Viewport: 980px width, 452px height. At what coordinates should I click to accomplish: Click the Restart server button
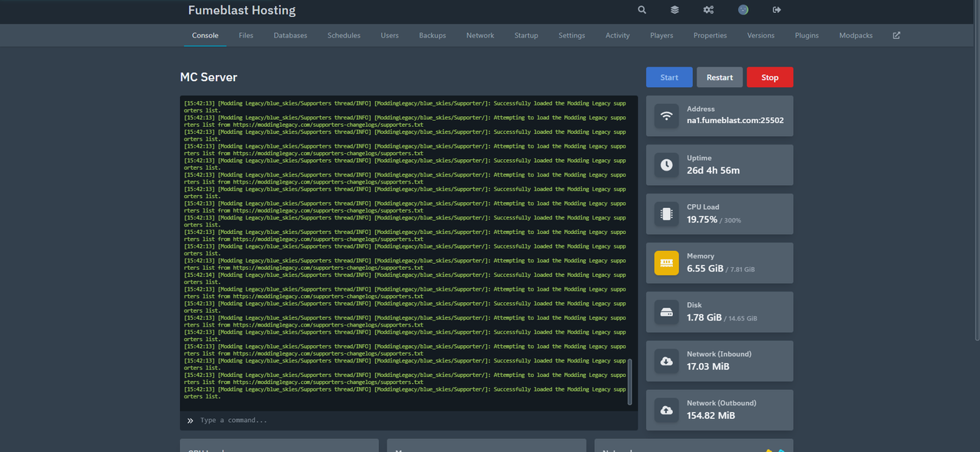click(x=720, y=77)
